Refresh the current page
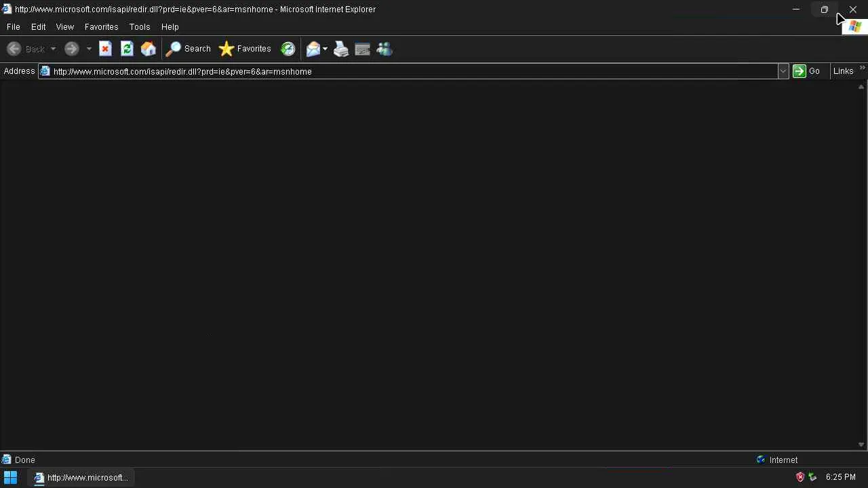The height and width of the screenshot is (488, 868). 127,49
